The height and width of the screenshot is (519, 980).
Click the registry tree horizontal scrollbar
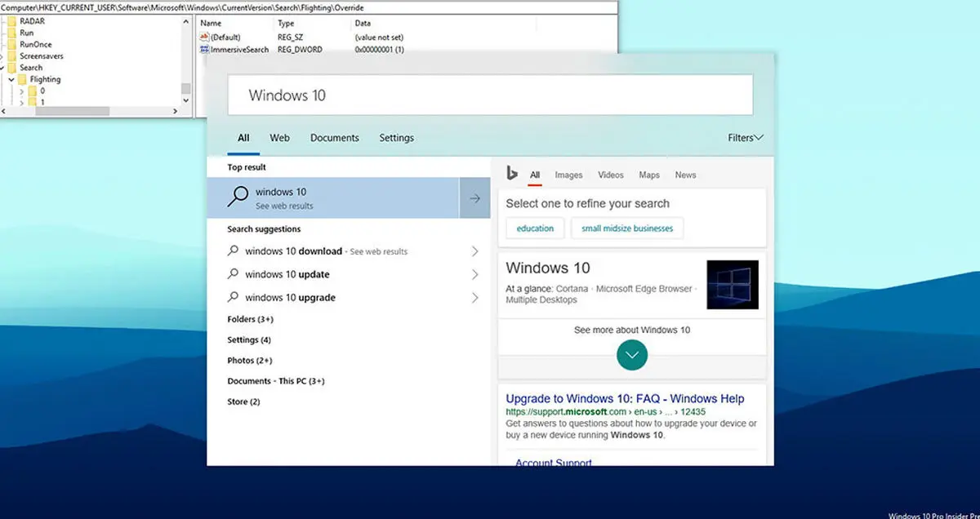tap(73, 111)
